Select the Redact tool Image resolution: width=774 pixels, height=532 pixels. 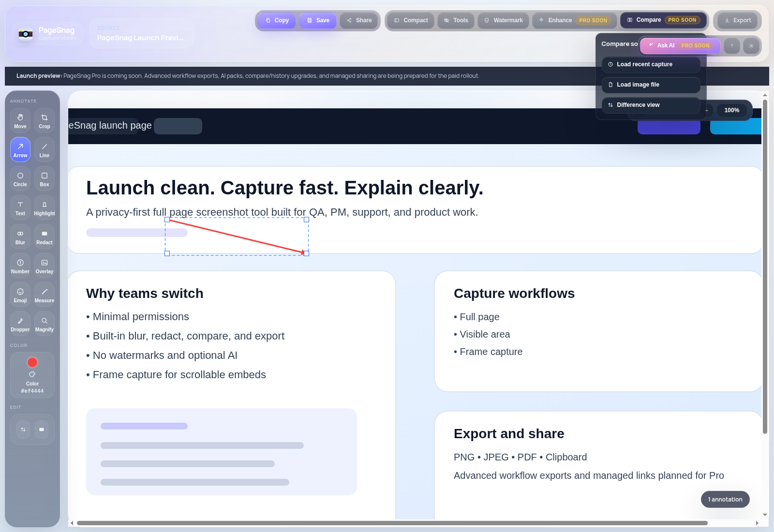tap(45, 236)
